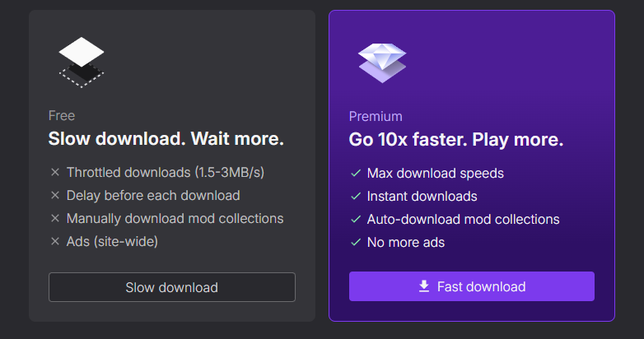Click the Premium tier label

pyautogui.click(x=376, y=117)
